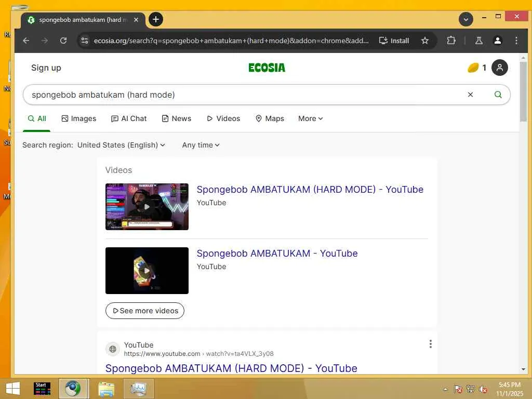Open the Start tiles taskbar icon
The height and width of the screenshot is (399, 532).
43,389
